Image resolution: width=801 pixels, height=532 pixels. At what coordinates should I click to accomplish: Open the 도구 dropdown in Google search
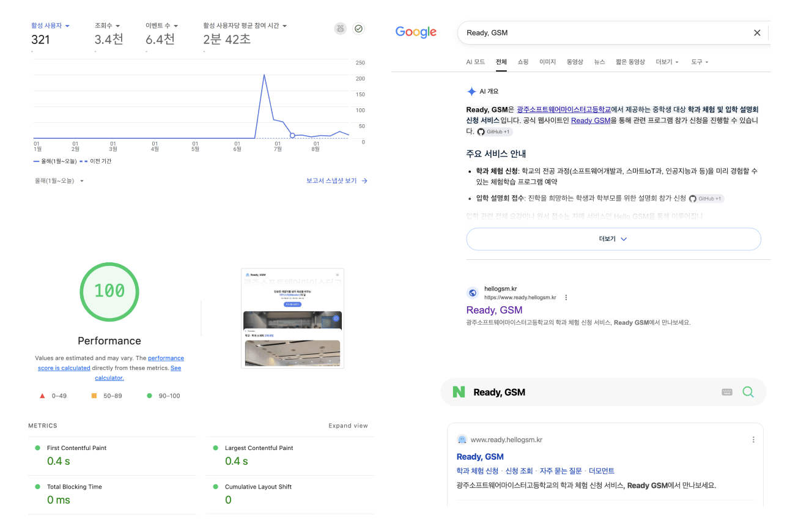coord(700,62)
